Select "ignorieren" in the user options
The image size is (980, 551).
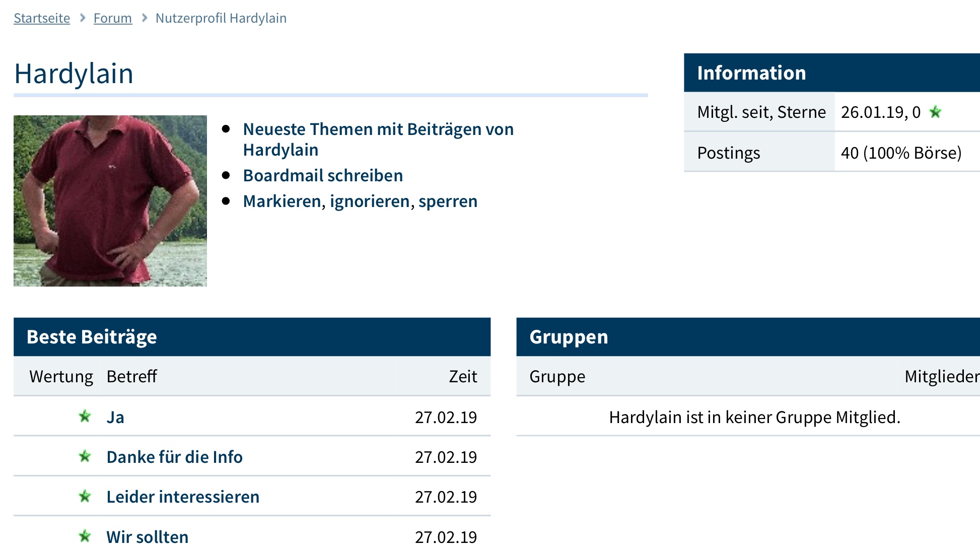pos(370,201)
